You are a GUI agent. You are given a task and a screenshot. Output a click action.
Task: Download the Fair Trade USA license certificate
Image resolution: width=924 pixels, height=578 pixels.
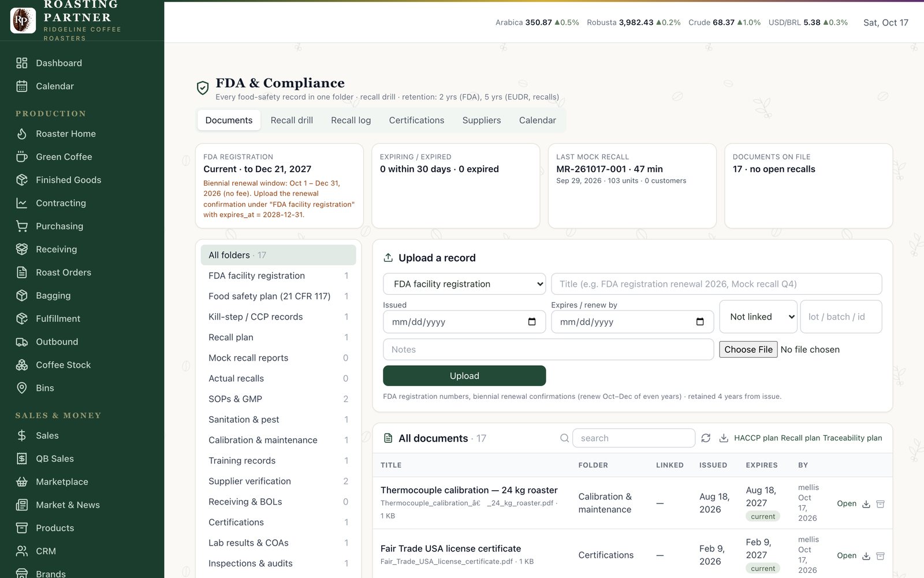pos(866,556)
